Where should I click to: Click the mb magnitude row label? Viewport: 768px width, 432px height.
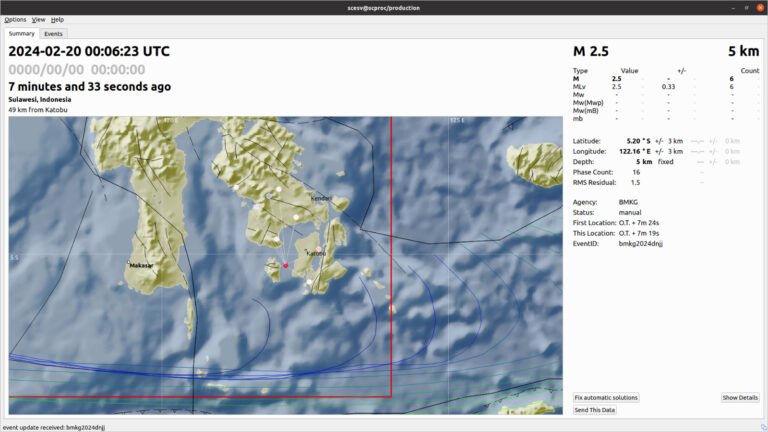click(577, 119)
